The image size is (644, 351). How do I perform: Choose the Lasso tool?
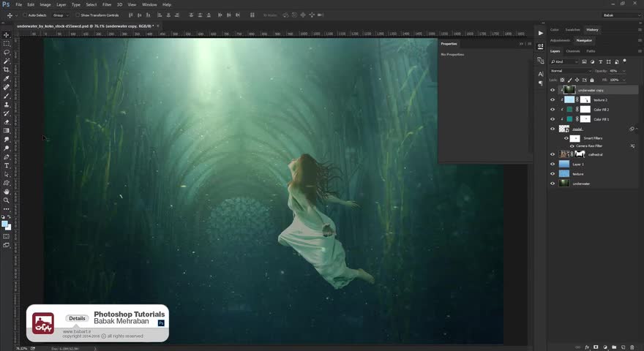tap(7, 53)
